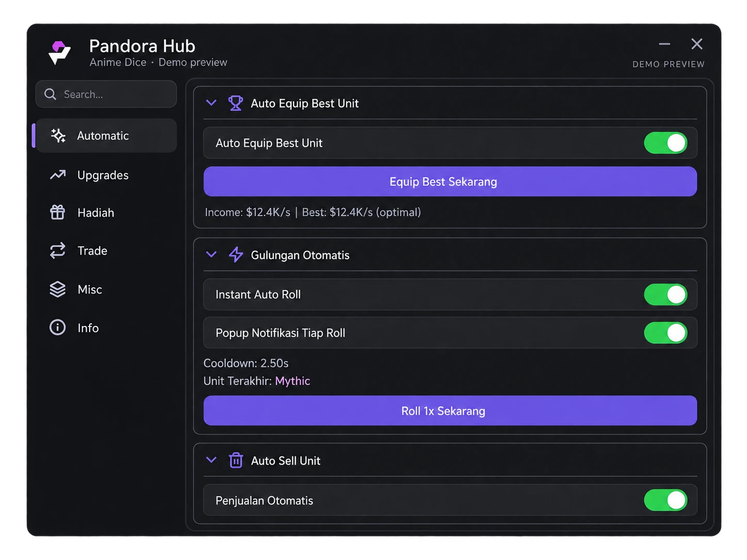Screen dimensions: 747x560
Task: Open the Misc tab
Action: [x=106, y=289]
